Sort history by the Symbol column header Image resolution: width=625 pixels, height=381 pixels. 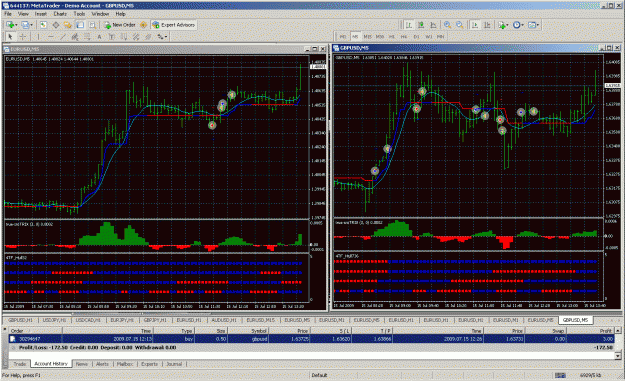point(248,330)
